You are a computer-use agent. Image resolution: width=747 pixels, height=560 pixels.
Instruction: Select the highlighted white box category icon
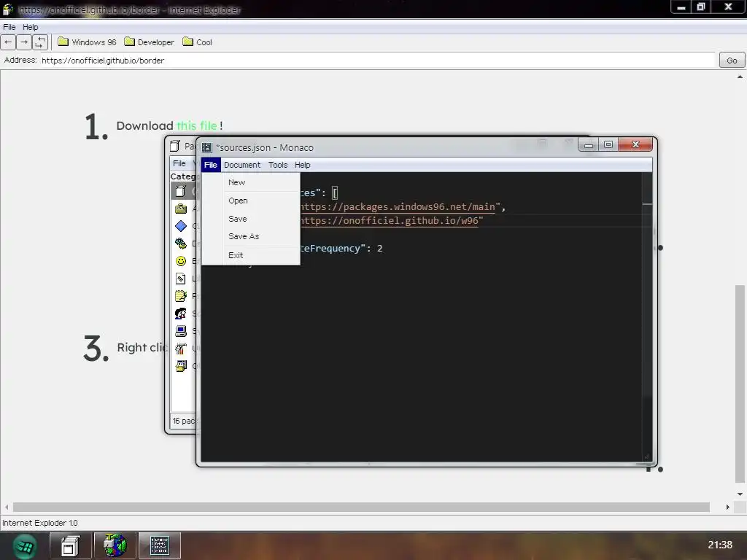[x=181, y=192]
